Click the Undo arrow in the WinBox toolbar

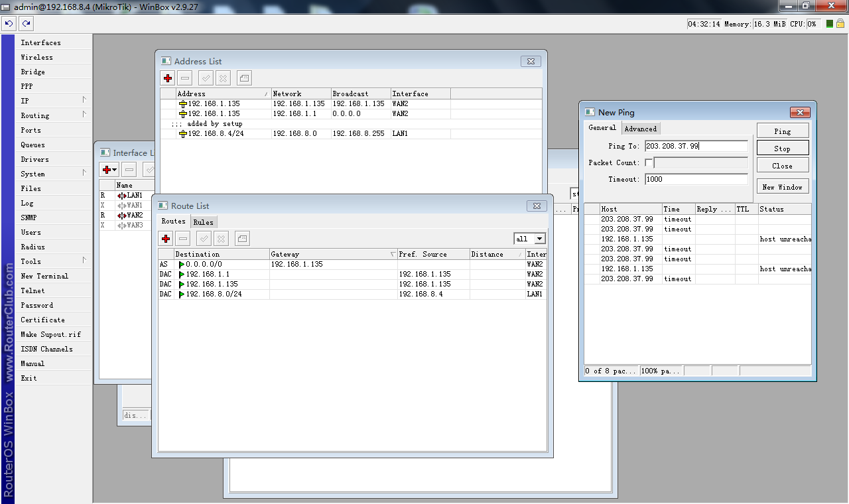pos(9,23)
